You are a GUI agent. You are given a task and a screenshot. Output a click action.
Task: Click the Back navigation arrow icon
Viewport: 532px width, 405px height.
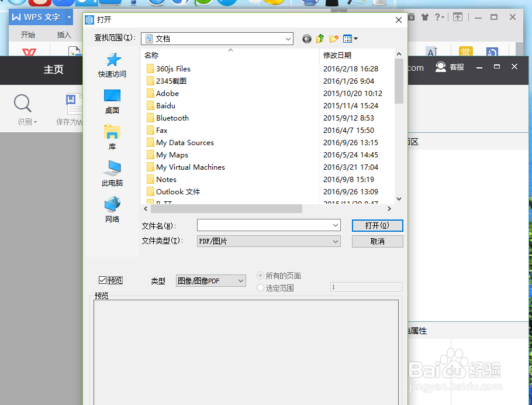tap(306, 39)
